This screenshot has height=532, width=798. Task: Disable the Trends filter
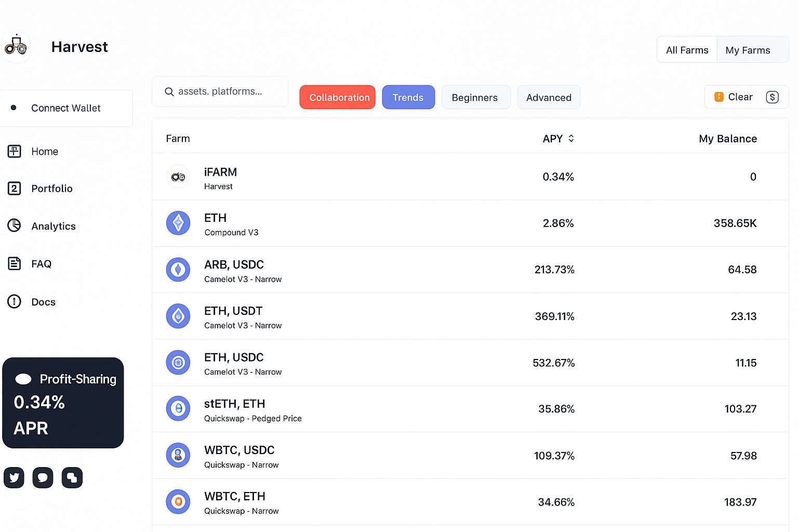coord(408,97)
